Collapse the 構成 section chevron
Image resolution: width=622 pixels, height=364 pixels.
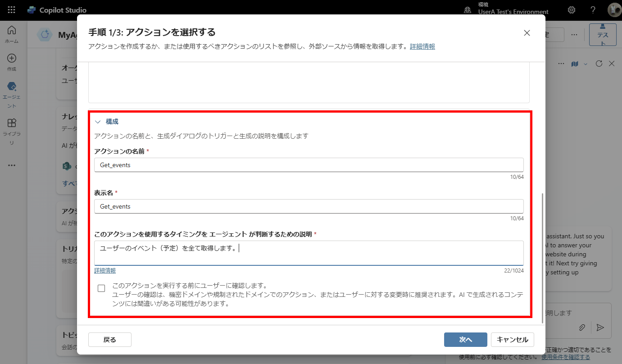click(x=98, y=122)
